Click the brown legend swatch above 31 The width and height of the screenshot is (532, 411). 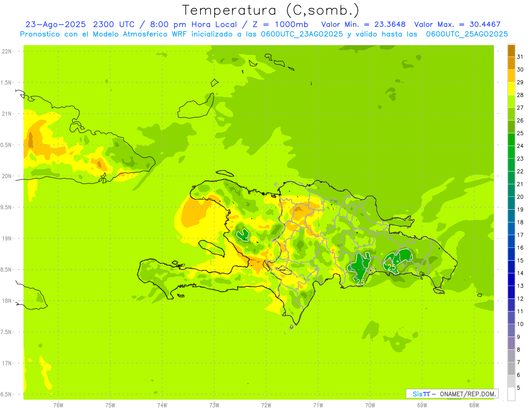point(511,51)
